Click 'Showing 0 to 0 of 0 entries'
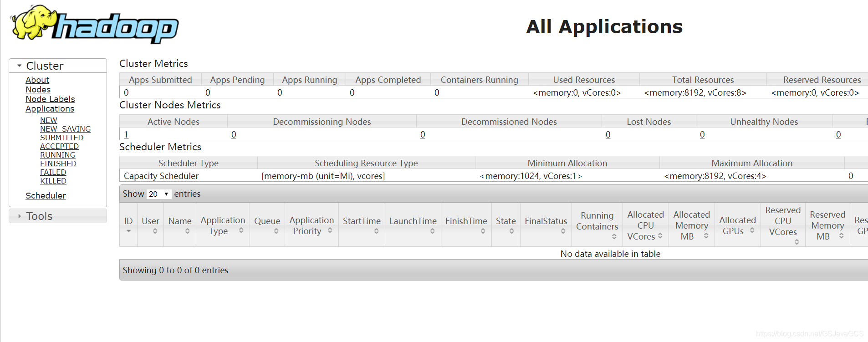Screen dimensions: 868x342 coord(175,270)
